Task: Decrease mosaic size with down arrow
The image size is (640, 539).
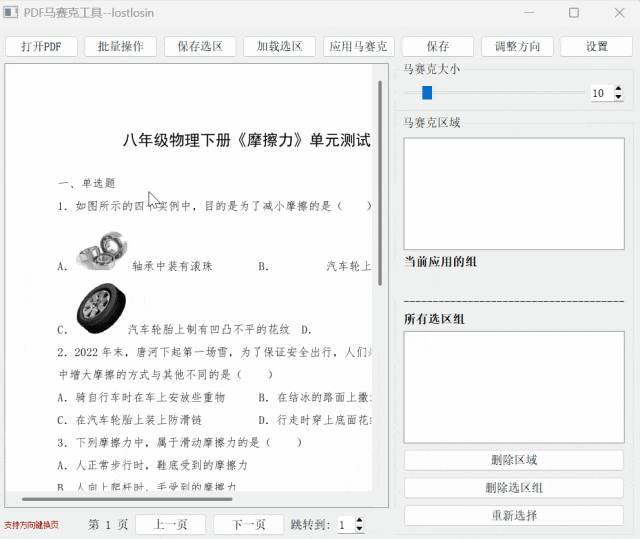Action: click(618, 98)
